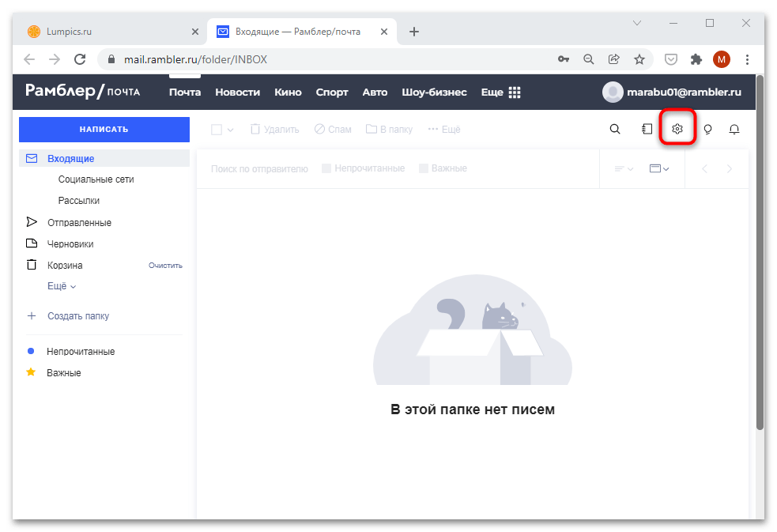Screen dimensions: 777x532
Task: Click the НАПИСАТЬ compose button
Action: tap(104, 130)
